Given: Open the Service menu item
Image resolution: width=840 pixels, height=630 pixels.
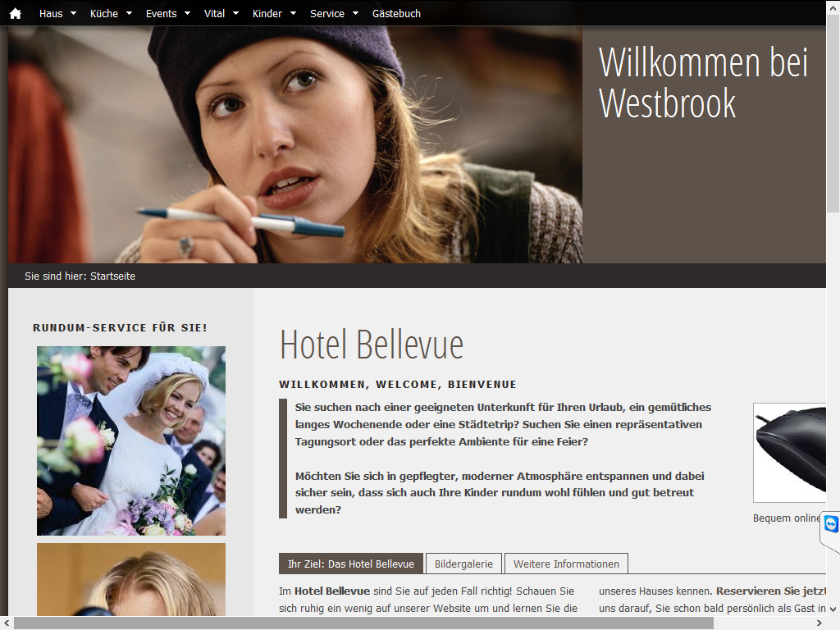Looking at the screenshot, I should pos(327,13).
